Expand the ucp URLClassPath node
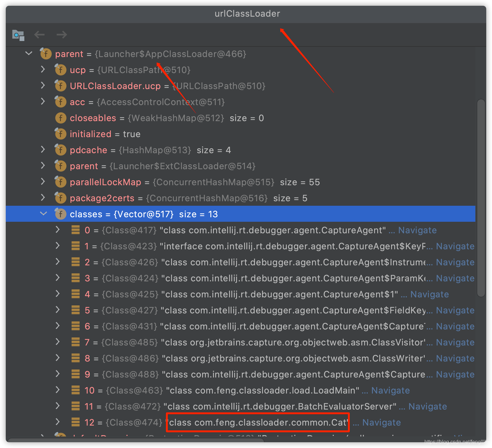This screenshot has width=492, height=448. 43,70
